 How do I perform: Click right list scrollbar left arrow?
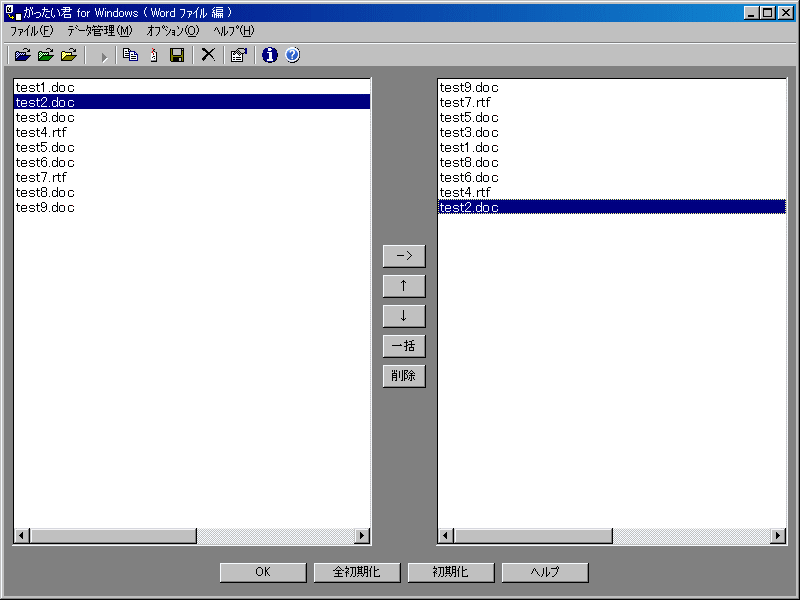(445, 535)
